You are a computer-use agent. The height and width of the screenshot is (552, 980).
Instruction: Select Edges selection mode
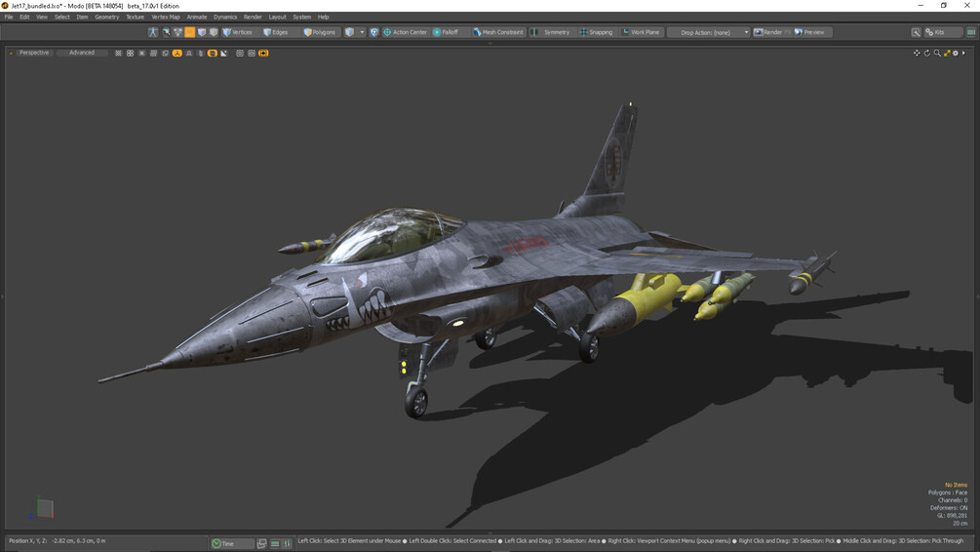pyautogui.click(x=276, y=32)
